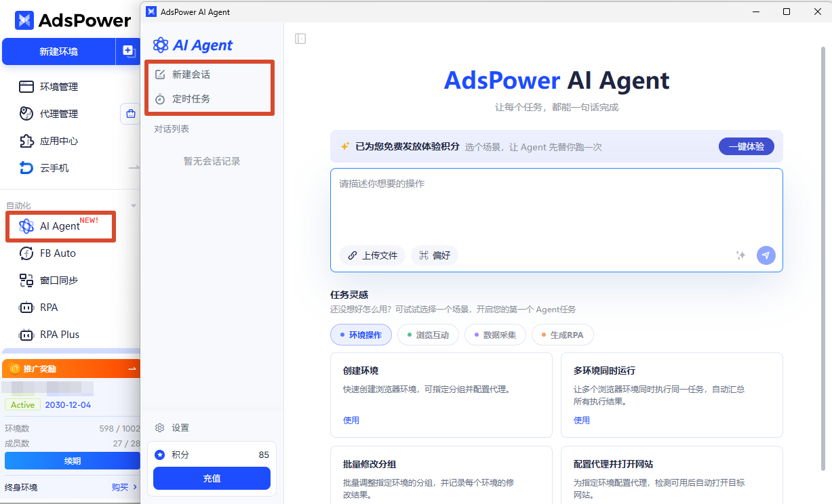Click the RPA Plus robot icon

pos(26,335)
